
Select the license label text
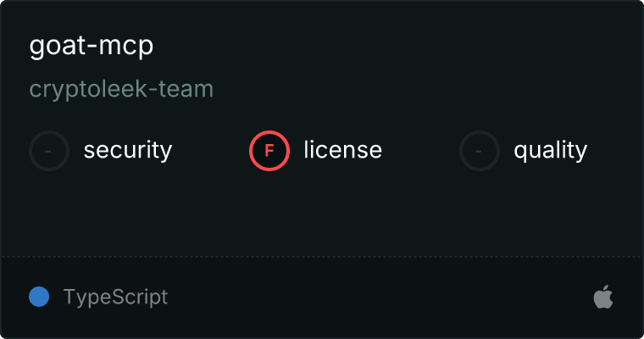(342, 151)
